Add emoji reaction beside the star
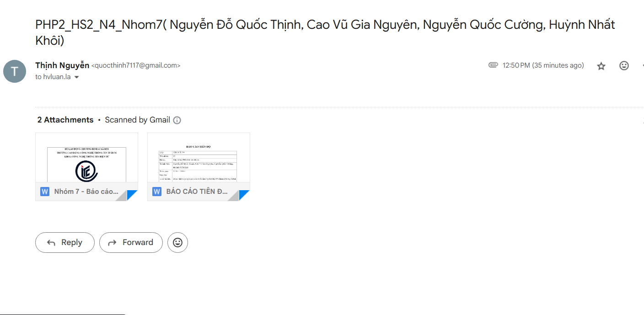This screenshot has width=644, height=315. coord(624,65)
